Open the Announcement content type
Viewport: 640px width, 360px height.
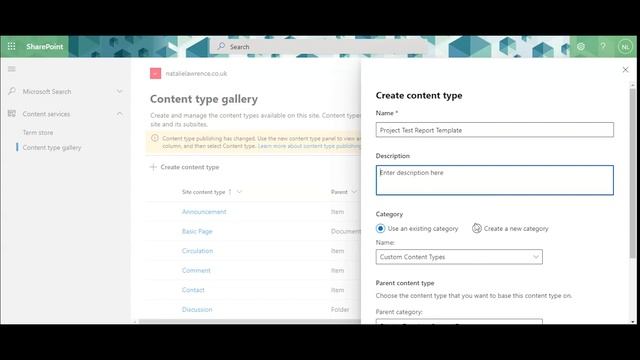[204, 212]
